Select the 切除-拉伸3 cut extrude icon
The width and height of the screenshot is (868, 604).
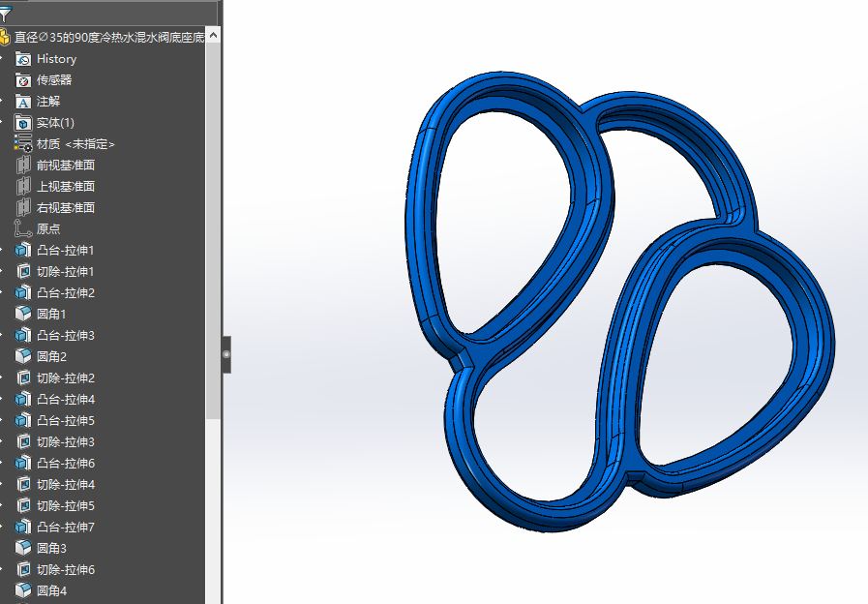[22, 441]
